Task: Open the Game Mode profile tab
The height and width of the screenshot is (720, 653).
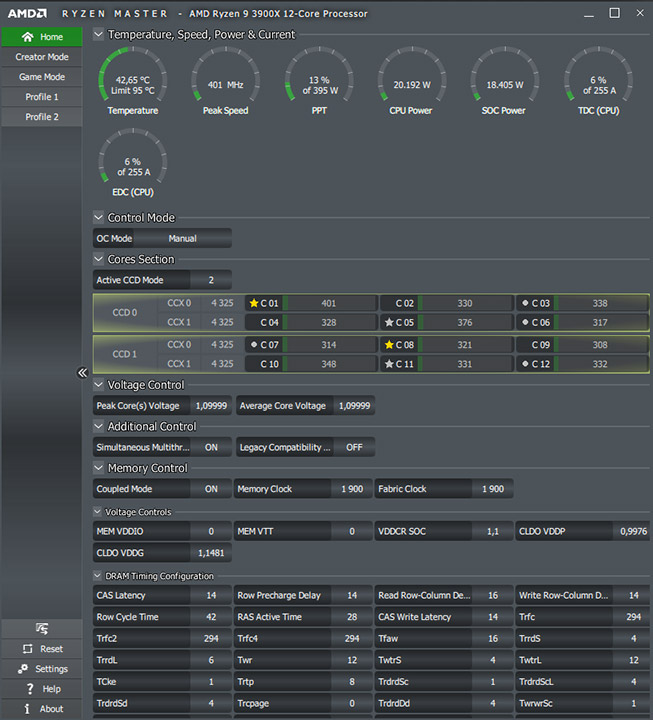Action: (x=42, y=77)
